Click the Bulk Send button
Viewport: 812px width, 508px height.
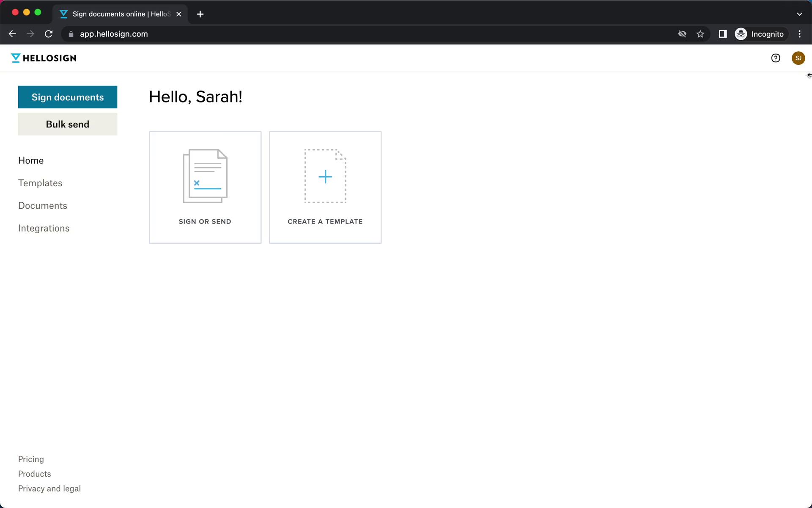pyautogui.click(x=67, y=124)
